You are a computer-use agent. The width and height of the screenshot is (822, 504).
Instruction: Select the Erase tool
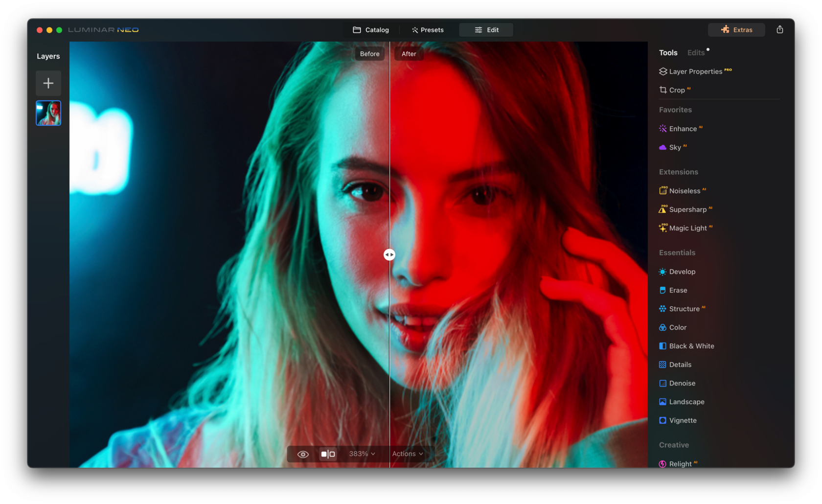pyautogui.click(x=678, y=290)
